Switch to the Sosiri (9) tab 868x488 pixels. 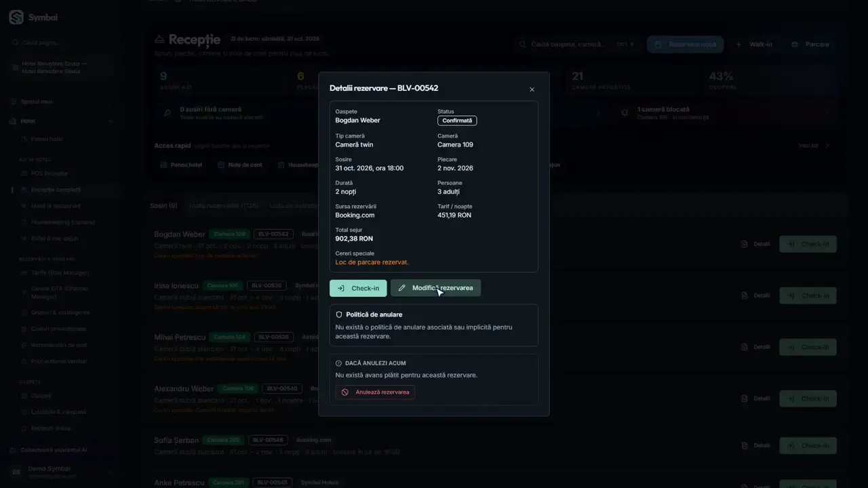pyautogui.click(x=163, y=205)
